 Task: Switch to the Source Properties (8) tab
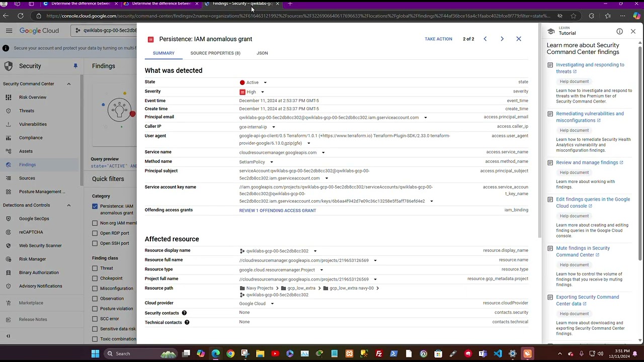(x=215, y=53)
